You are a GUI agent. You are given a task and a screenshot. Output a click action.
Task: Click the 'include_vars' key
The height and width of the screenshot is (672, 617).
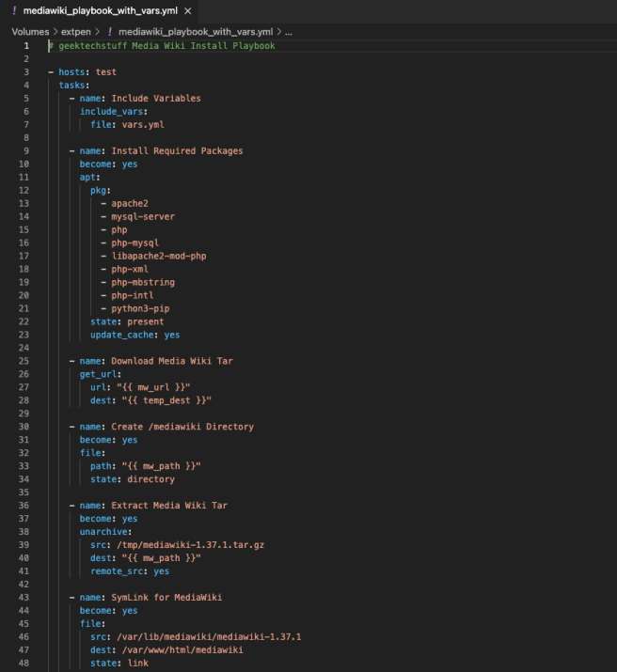[111, 112]
